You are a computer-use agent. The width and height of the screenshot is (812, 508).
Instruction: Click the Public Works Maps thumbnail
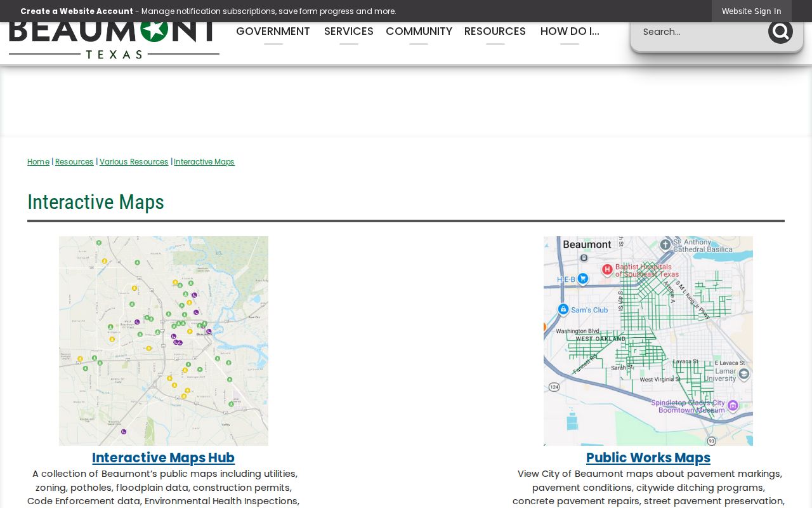point(648,341)
